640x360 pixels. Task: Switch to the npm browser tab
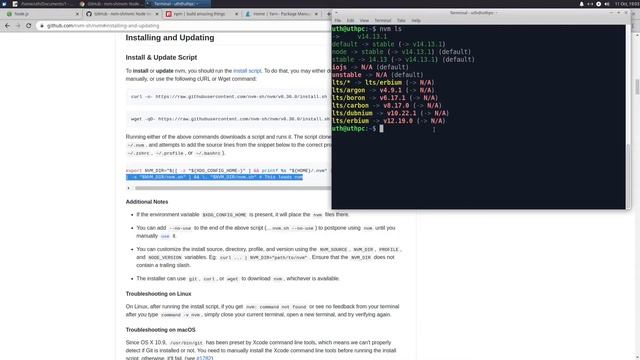point(201,14)
